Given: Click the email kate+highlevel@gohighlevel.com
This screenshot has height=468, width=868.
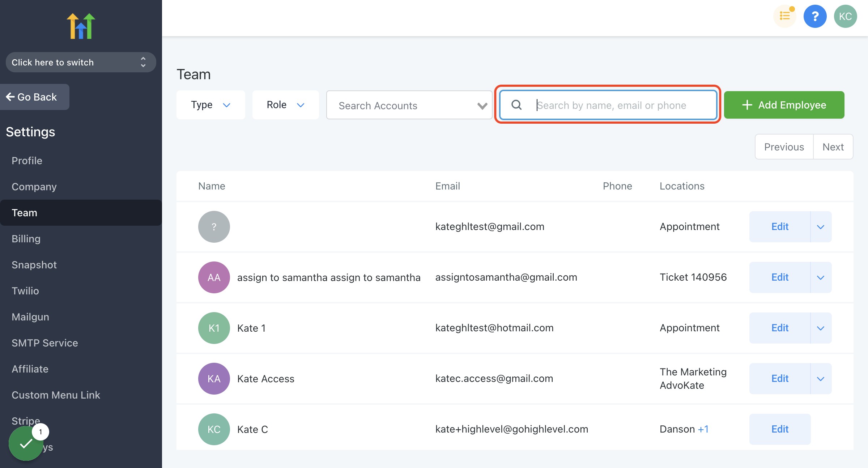Looking at the screenshot, I should point(512,429).
